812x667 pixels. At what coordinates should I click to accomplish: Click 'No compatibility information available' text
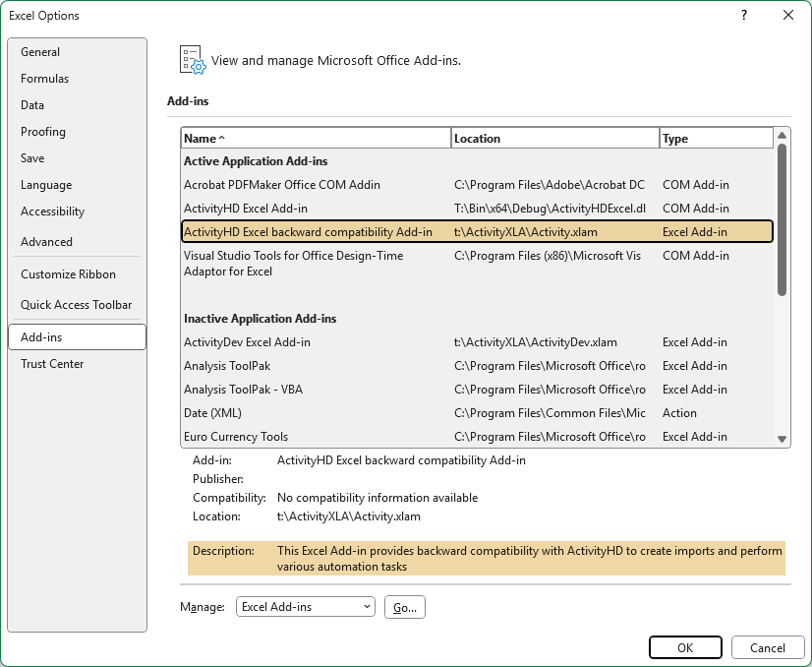point(377,498)
